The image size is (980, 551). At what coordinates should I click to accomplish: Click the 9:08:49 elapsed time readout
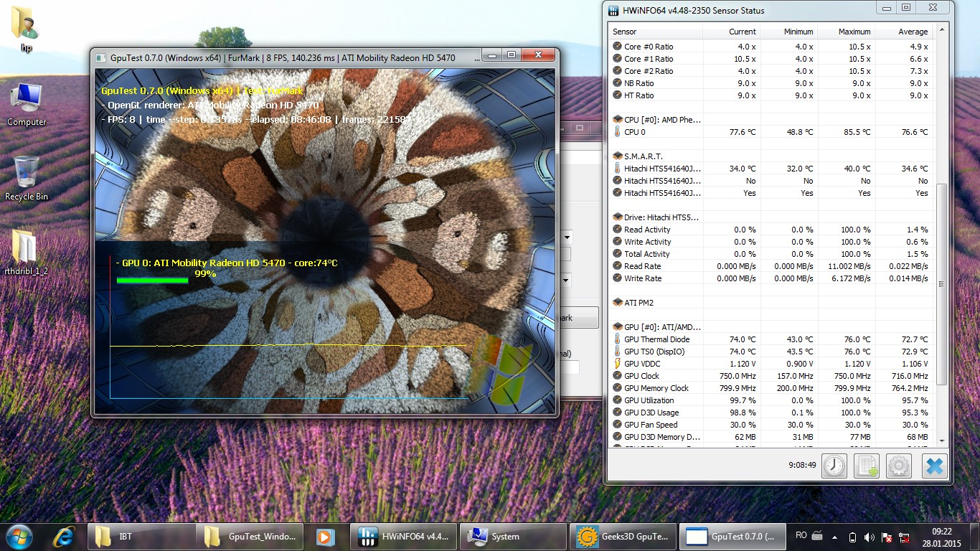click(801, 465)
